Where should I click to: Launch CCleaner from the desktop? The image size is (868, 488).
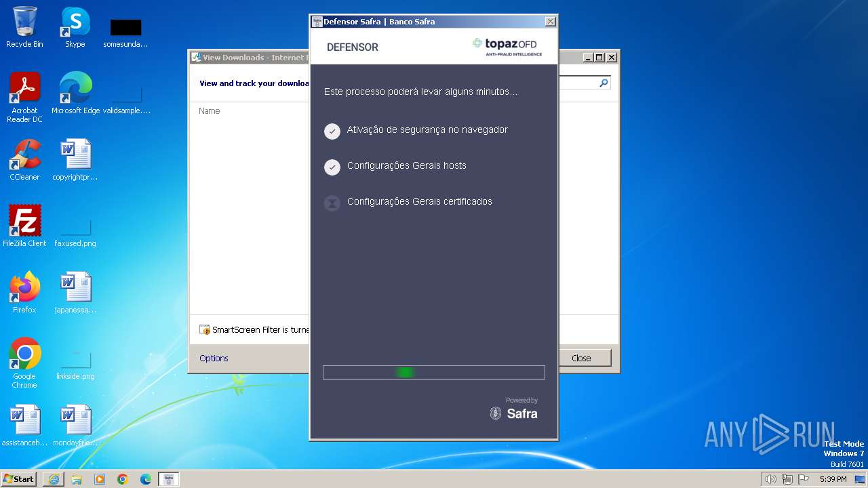24,160
